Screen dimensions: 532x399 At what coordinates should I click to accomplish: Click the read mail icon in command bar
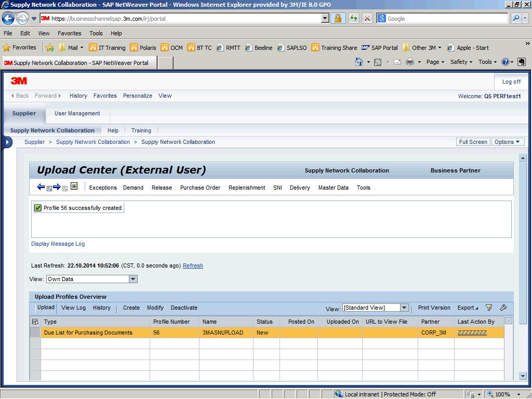tap(397, 62)
